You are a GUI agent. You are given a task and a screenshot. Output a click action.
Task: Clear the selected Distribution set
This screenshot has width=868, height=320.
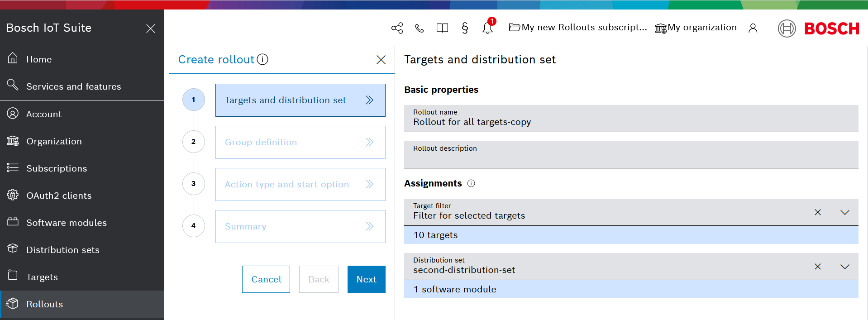tap(818, 267)
